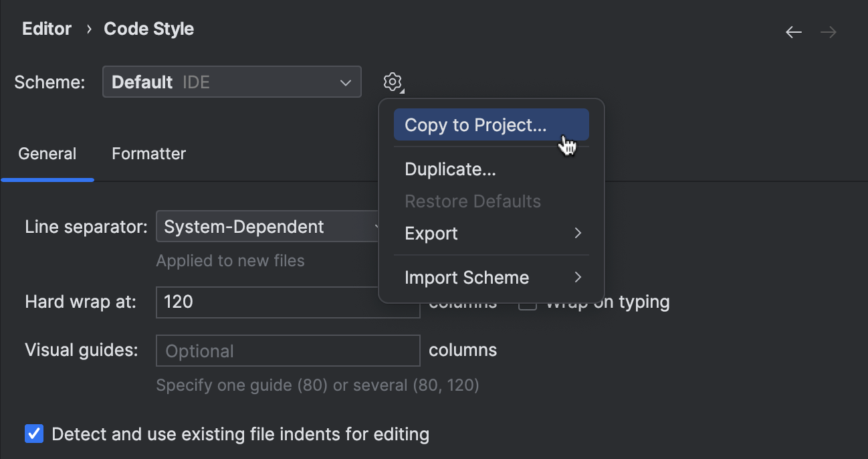Click the Visual guides input field

tap(288, 350)
